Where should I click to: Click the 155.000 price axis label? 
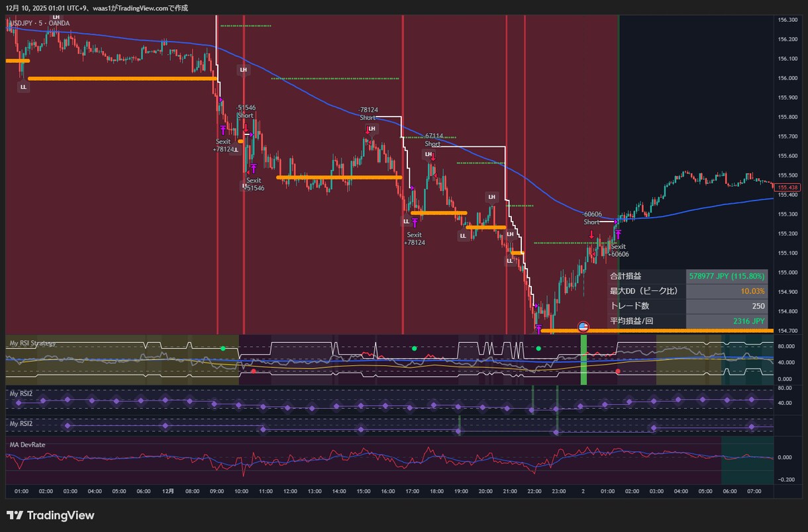[x=787, y=273]
